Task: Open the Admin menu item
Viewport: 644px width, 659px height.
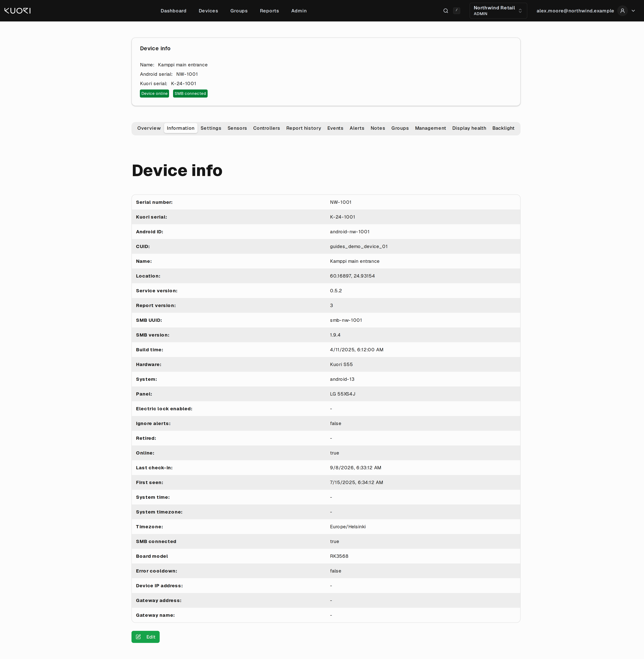Action: (299, 11)
